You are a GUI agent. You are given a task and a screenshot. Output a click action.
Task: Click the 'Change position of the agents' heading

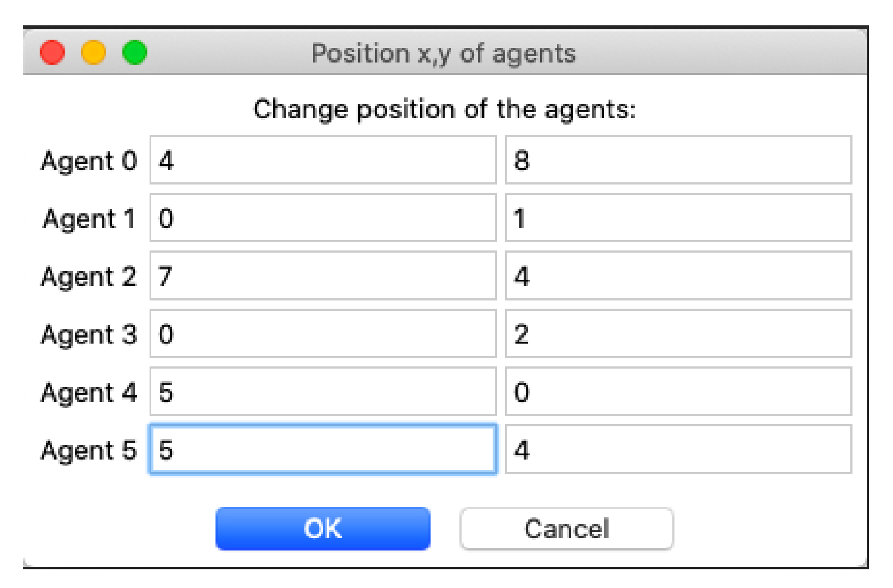444,109
